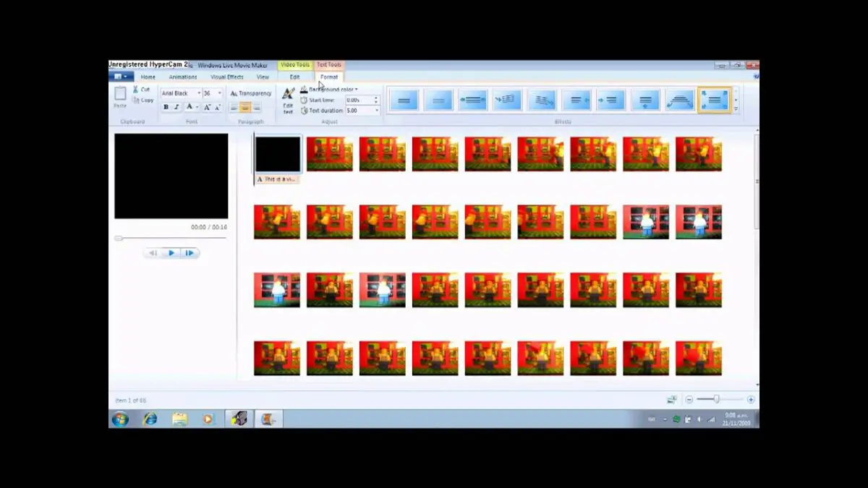Open the Format tab under Text Tools
868x488 pixels.
click(329, 77)
